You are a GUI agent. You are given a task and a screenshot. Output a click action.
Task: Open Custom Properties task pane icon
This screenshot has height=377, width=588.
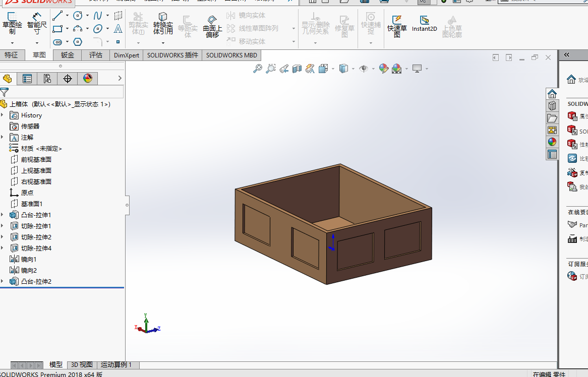[x=552, y=154]
